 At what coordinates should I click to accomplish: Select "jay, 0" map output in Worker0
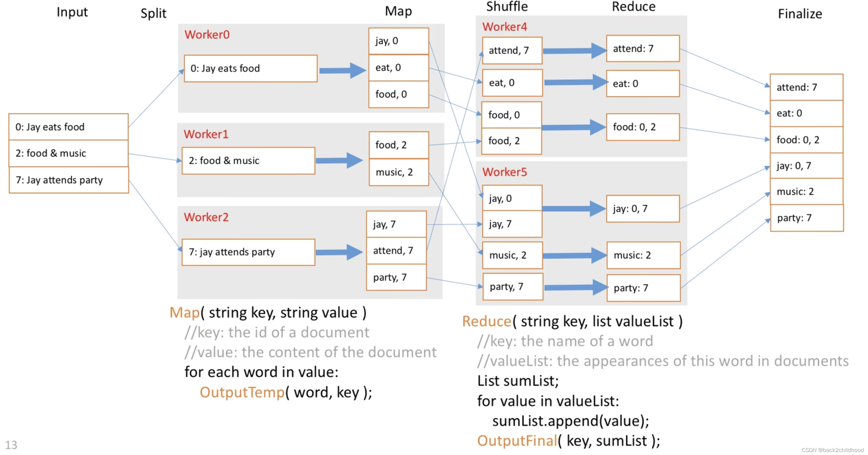[x=399, y=41]
